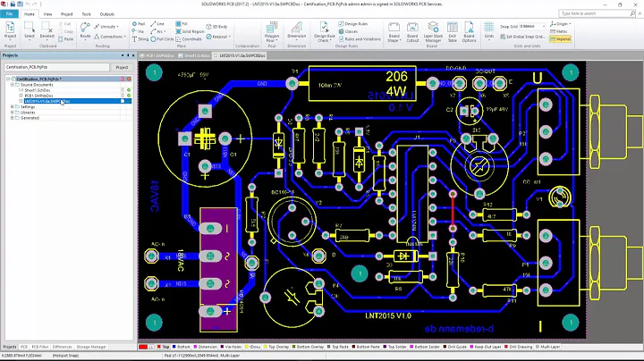Place a Pad
The width and height of the screenshot is (644, 361).
tap(139, 24)
